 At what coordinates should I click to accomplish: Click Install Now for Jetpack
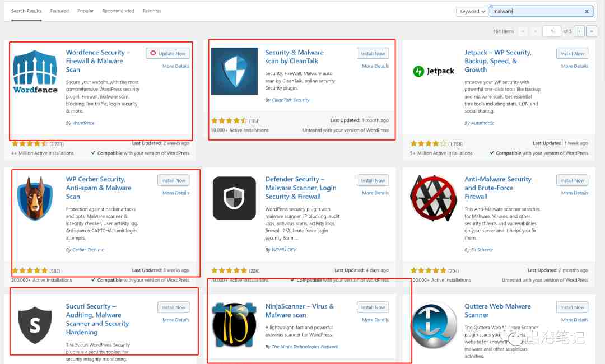tap(572, 54)
